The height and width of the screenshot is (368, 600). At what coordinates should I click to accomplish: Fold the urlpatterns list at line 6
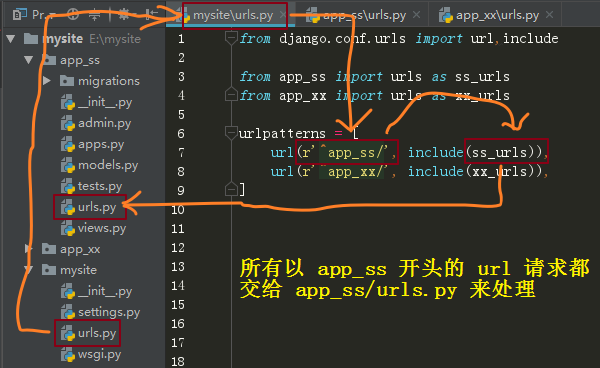231,133
